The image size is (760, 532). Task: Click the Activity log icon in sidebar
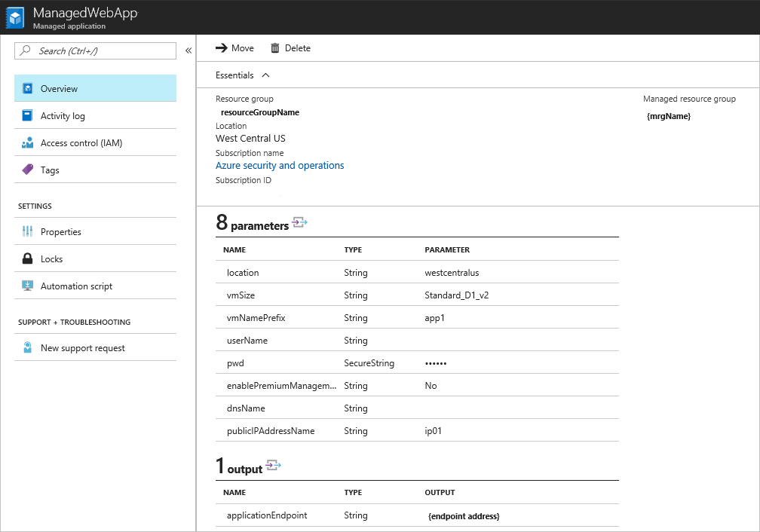click(28, 116)
